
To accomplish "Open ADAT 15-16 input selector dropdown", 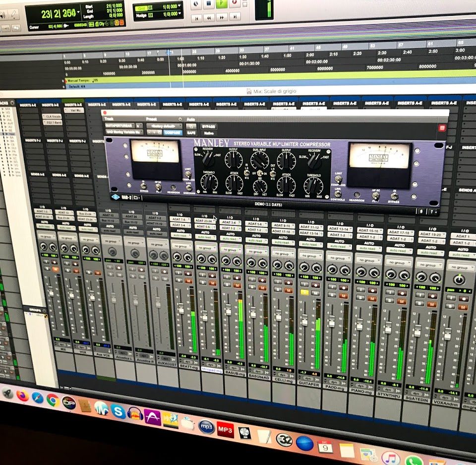I will (x=370, y=231).
